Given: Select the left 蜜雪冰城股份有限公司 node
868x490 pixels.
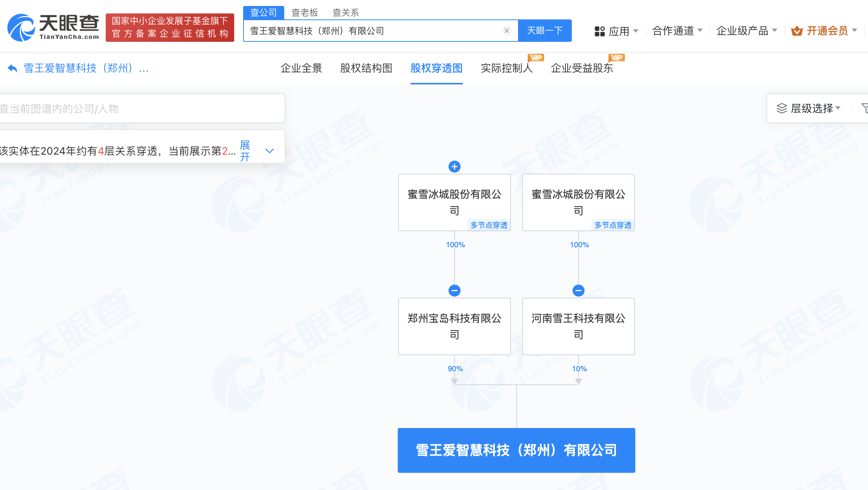Looking at the screenshot, I should 455,202.
